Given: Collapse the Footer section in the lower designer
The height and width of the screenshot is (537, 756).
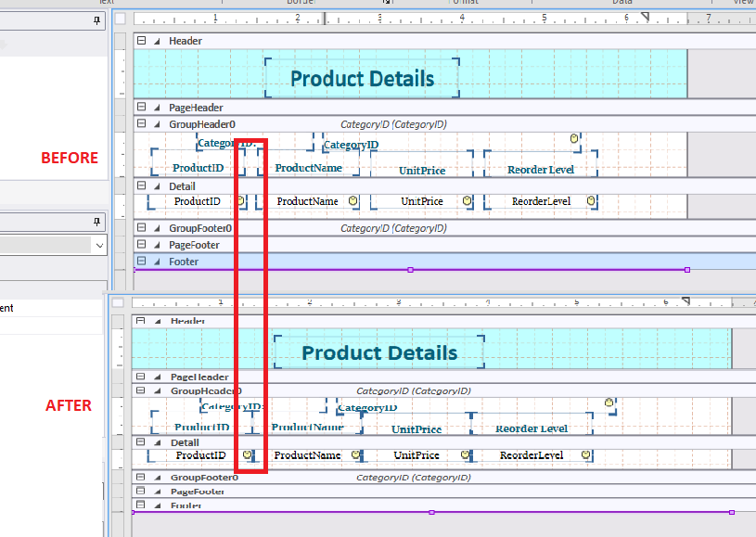Looking at the screenshot, I should [140, 505].
